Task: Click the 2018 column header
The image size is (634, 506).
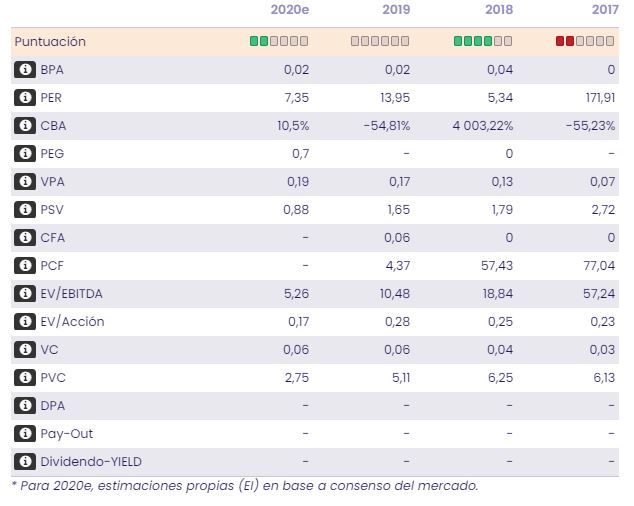Action: (498, 10)
